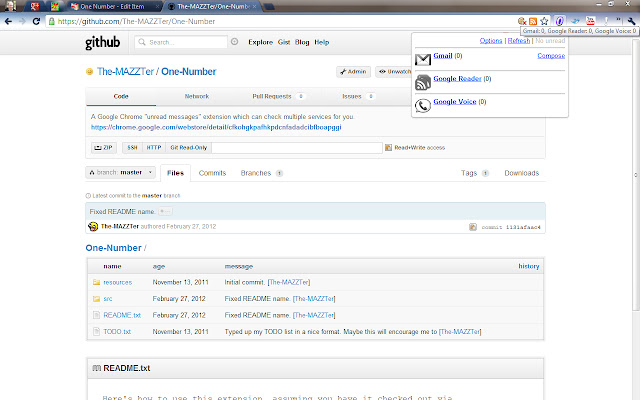Switch to One Number - Edit Item browser tab

[x=113, y=6]
